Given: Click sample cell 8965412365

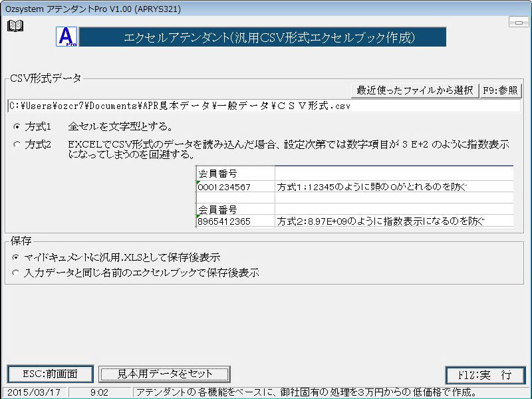Looking at the screenshot, I should (x=235, y=221).
